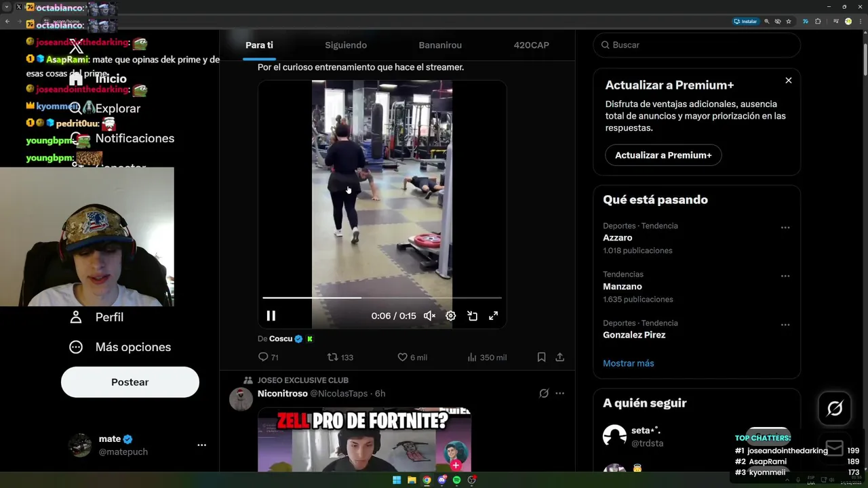Dismiss the Premium+ upgrade card
868x488 pixels.
click(x=789, y=81)
